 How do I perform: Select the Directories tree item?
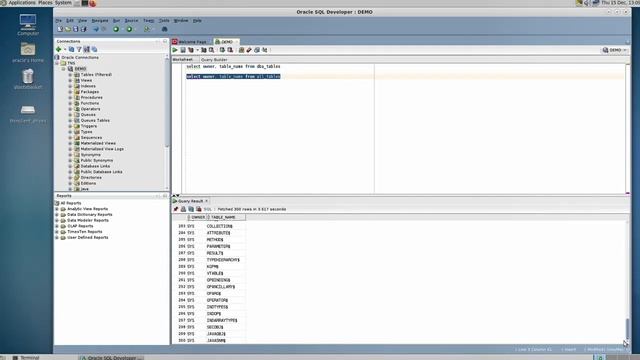pos(91,178)
